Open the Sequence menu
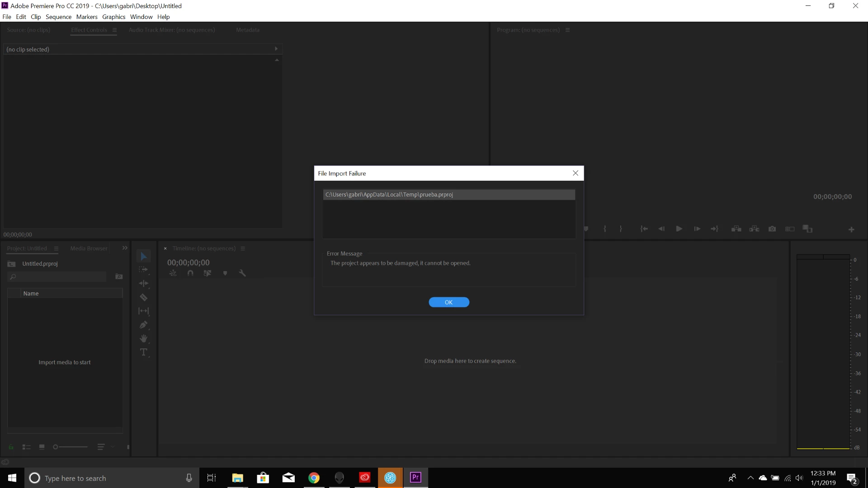868x488 pixels. click(58, 17)
